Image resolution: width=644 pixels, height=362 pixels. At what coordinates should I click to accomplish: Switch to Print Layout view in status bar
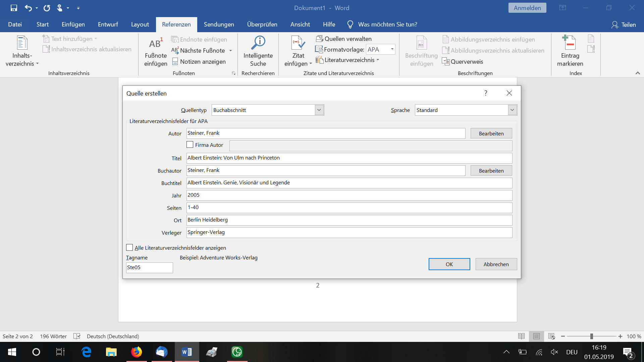tap(536, 336)
